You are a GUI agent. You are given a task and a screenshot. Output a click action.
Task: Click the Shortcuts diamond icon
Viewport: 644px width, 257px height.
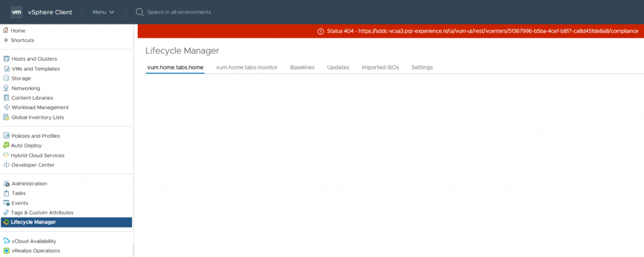pos(6,40)
